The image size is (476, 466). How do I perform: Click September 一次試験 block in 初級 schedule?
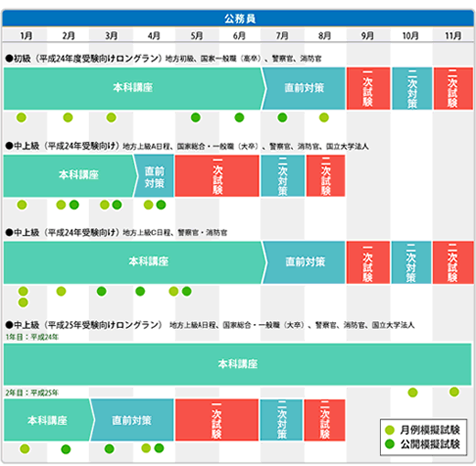[x=368, y=88]
